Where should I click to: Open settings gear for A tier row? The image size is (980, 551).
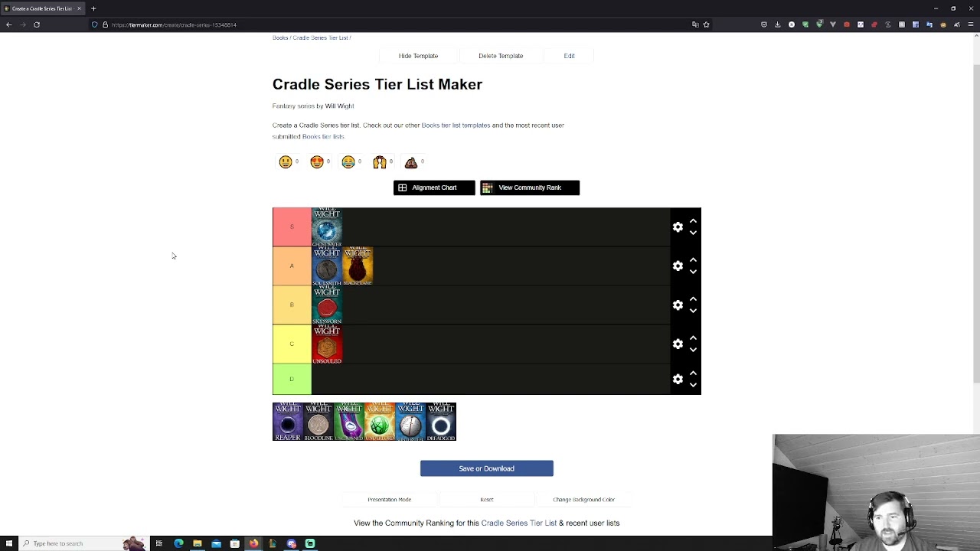[678, 266]
